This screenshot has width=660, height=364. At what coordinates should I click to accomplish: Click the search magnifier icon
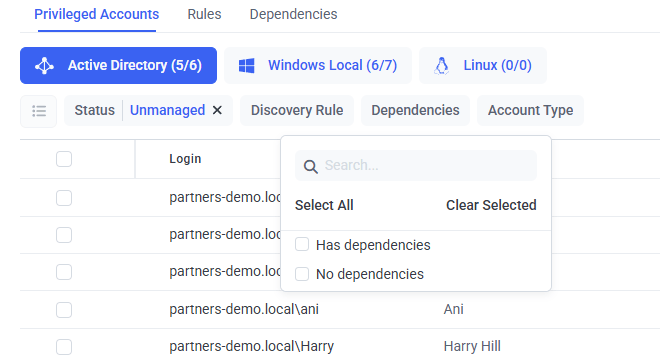[x=311, y=166]
